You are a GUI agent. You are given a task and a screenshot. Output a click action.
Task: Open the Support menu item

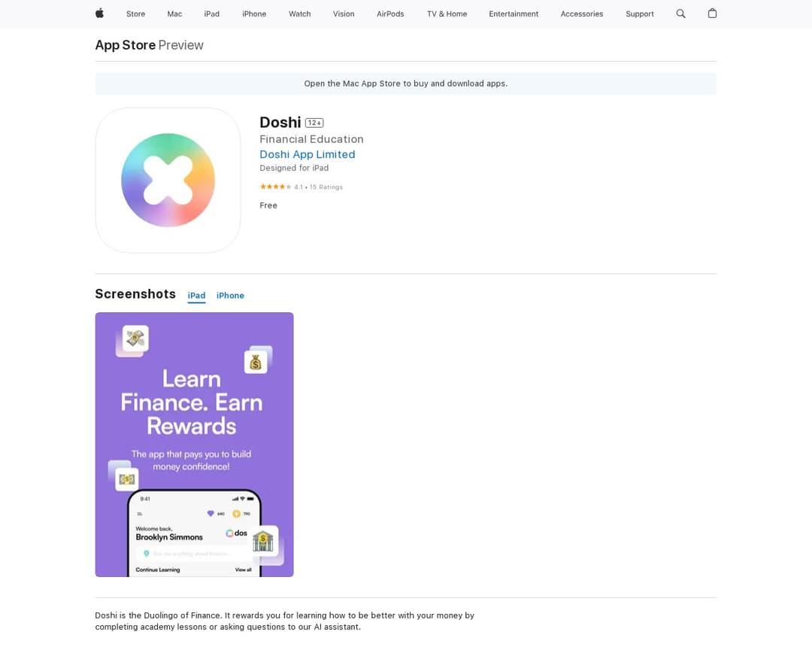click(640, 14)
